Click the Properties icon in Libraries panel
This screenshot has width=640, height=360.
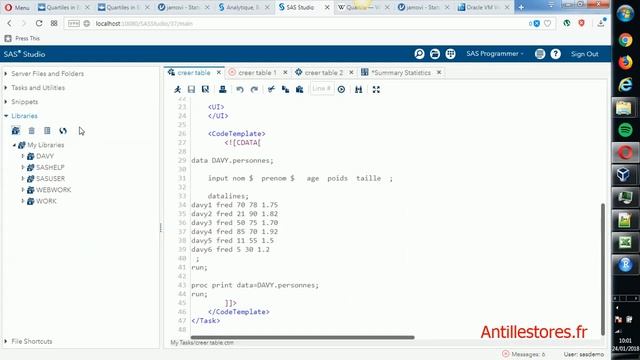pyautogui.click(x=47, y=131)
